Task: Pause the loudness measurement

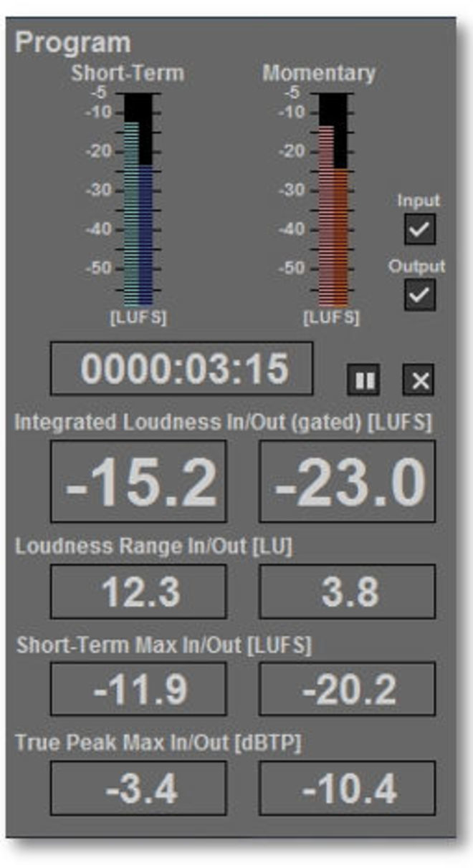Action: (x=363, y=380)
